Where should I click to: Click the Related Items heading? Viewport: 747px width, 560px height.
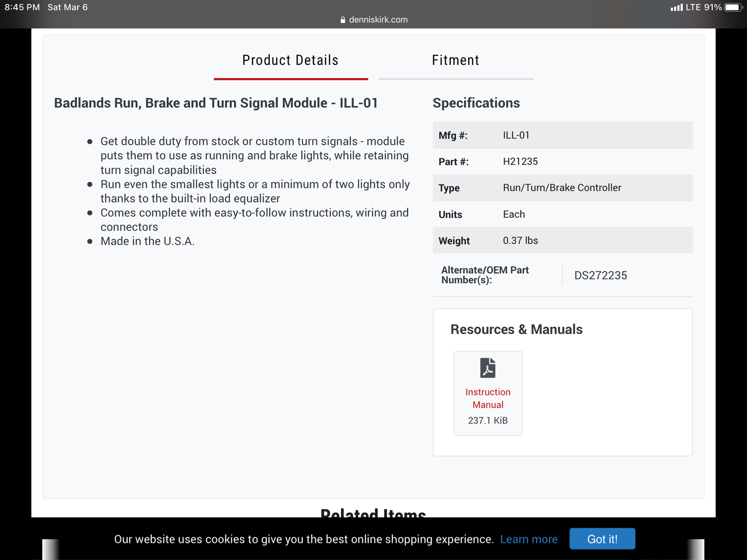tap(373, 513)
